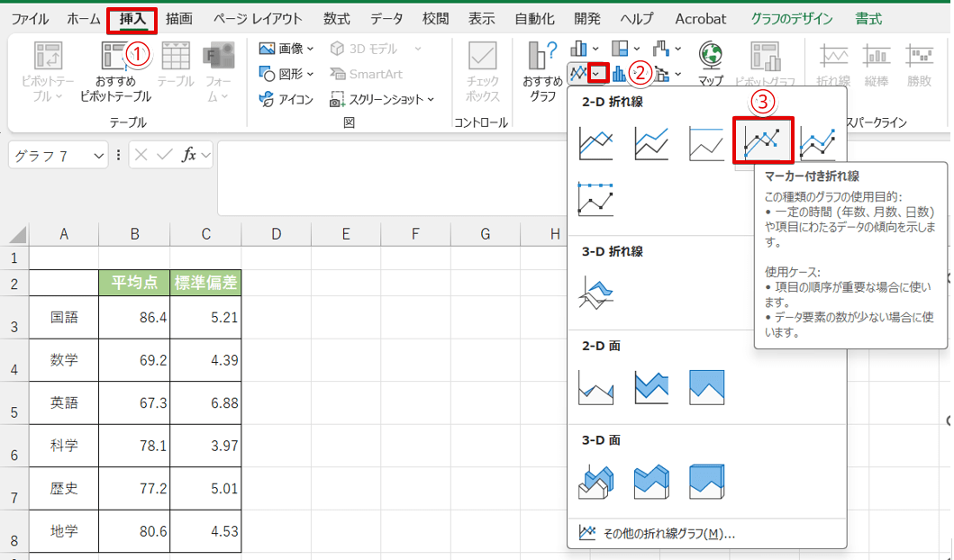Select the stacked line with markers chart
The height and width of the screenshot is (560, 954).
click(x=817, y=142)
